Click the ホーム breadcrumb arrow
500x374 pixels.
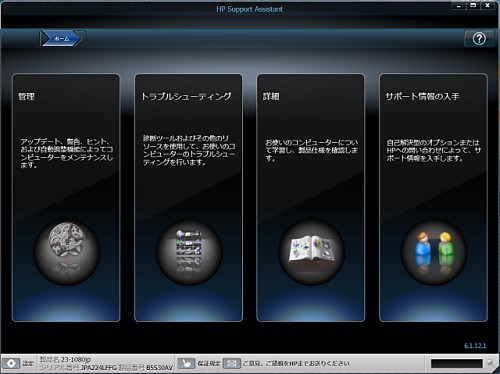click(61, 39)
